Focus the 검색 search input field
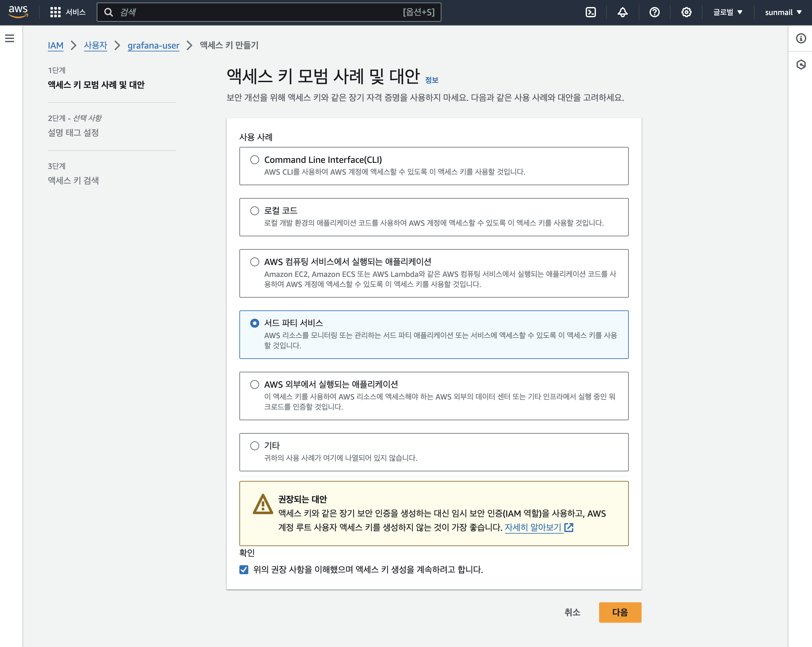Viewport: 812px width, 647px height. coord(269,12)
